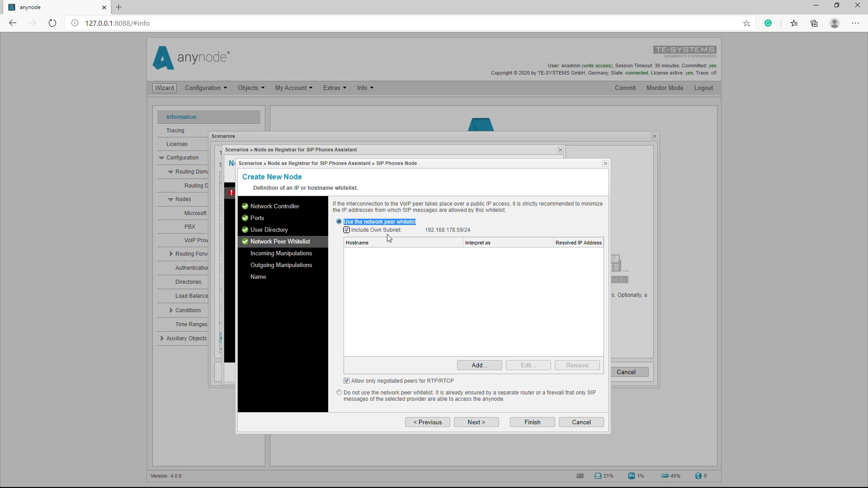Open the Configuration dropdown menu

click(206, 88)
